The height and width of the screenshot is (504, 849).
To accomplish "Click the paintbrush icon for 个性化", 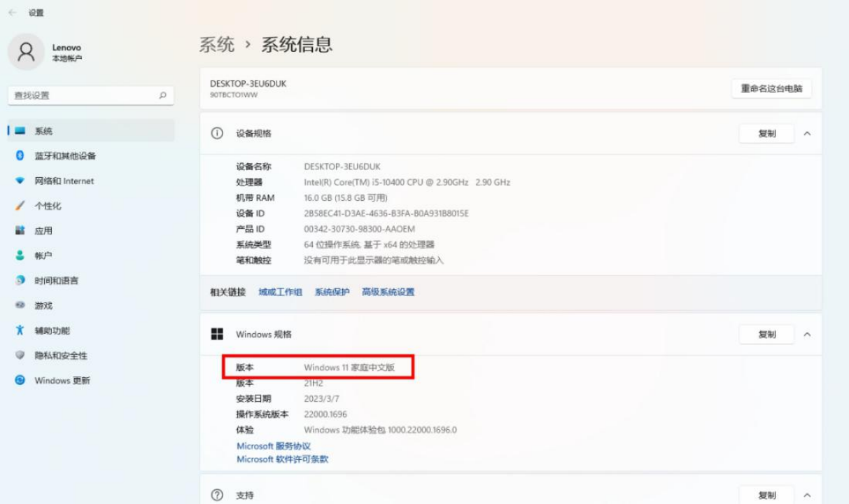I will [20, 206].
